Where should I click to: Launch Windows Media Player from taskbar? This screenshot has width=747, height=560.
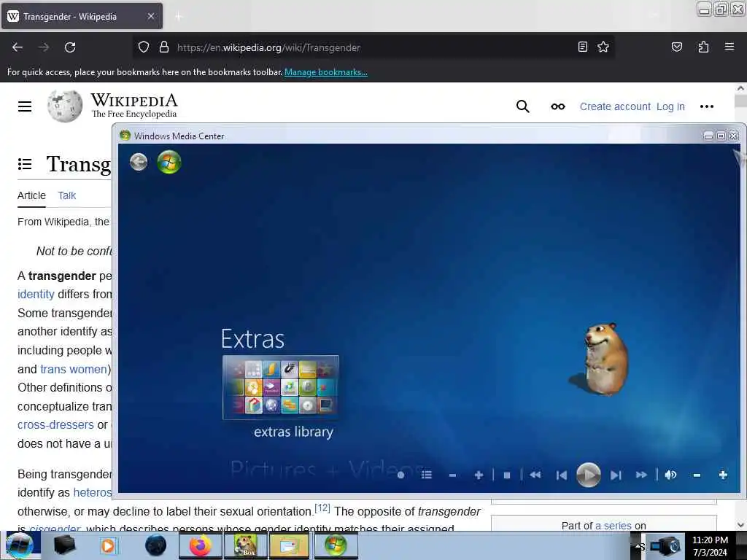(109, 545)
